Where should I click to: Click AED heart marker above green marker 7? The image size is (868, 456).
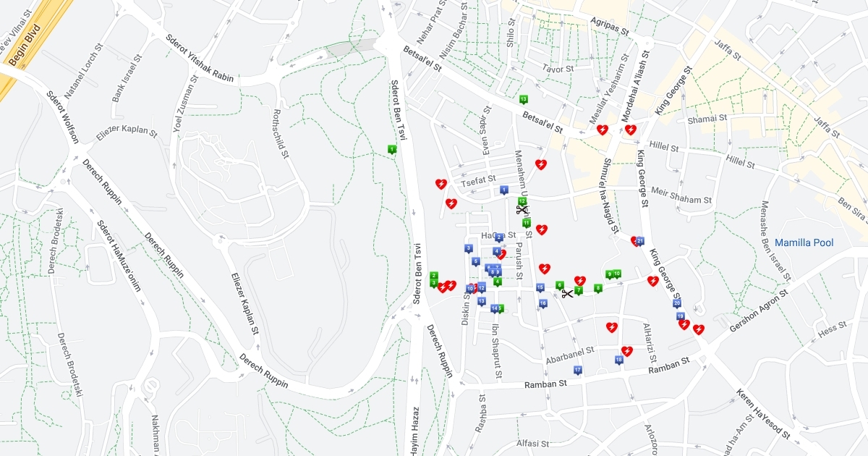(x=580, y=281)
